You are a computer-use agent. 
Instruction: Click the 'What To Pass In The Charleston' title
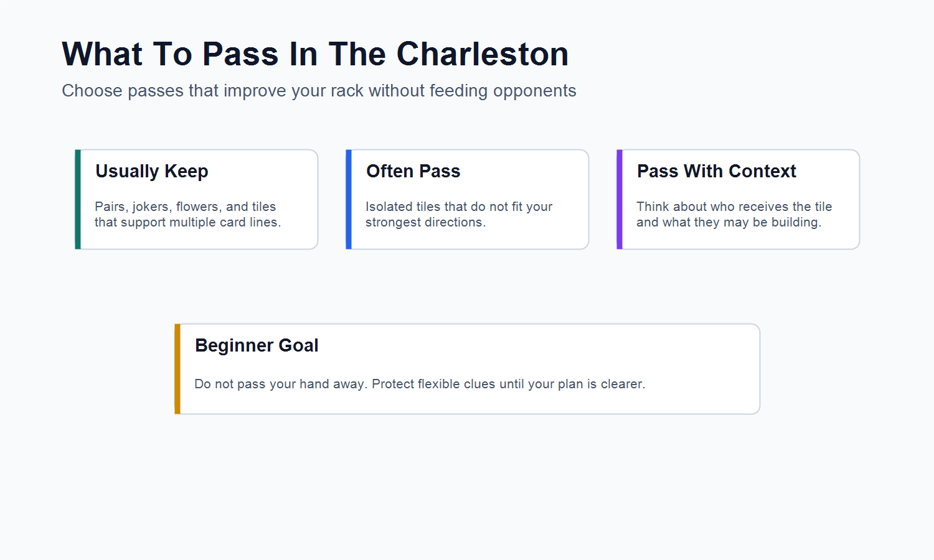pos(315,54)
